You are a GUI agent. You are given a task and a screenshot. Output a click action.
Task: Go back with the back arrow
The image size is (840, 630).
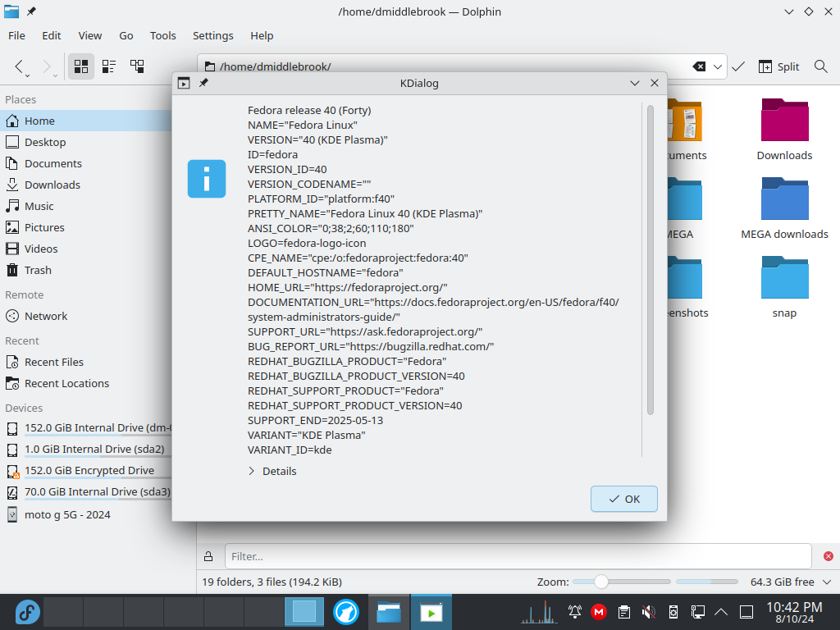coord(19,66)
